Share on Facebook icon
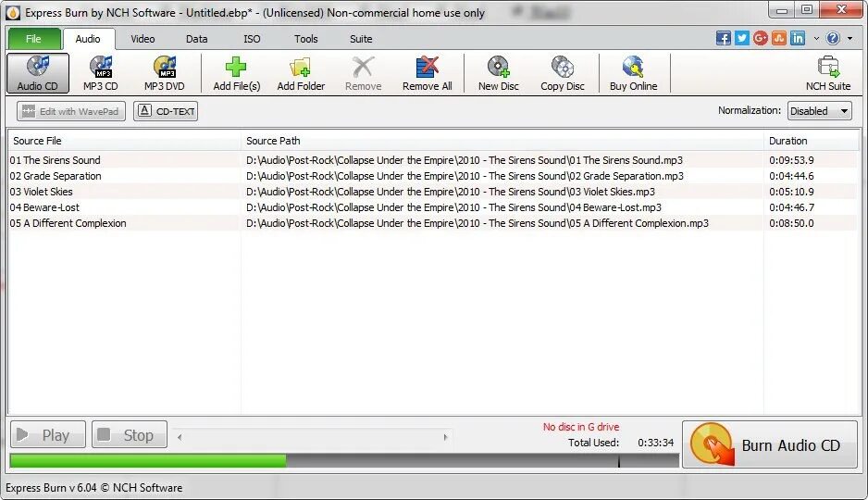Image resolution: width=868 pixels, height=500 pixels. [724, 38]
